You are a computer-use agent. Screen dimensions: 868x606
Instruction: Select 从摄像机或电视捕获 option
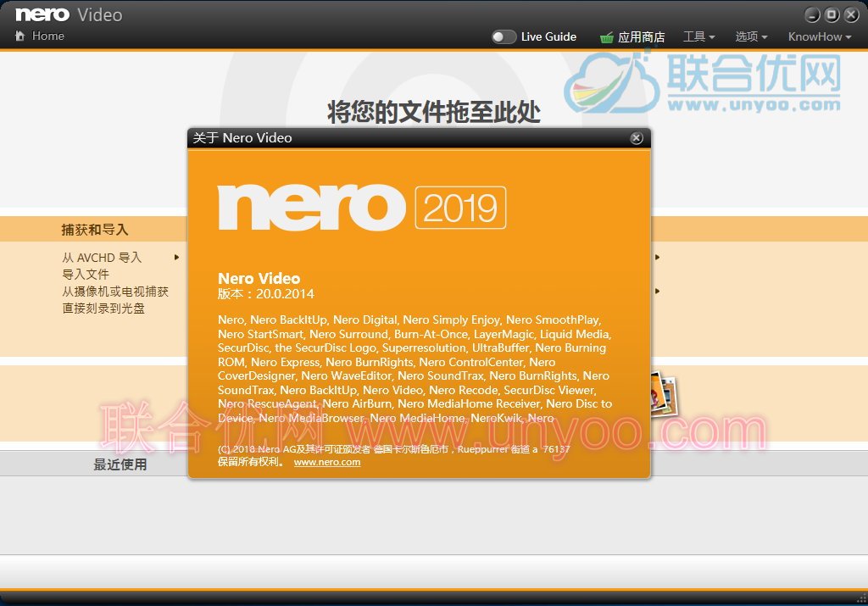(x=115, y=292)
